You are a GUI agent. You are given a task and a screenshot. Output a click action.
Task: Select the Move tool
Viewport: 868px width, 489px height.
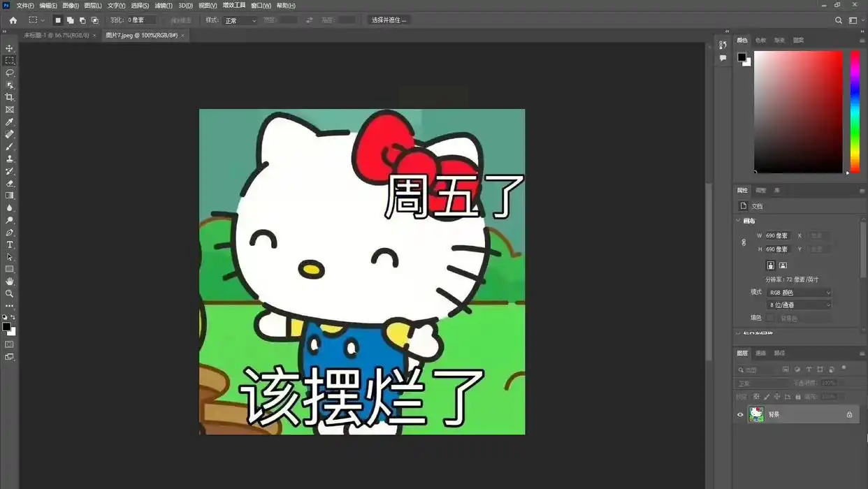pyautogui.click(x=10, y=48)
